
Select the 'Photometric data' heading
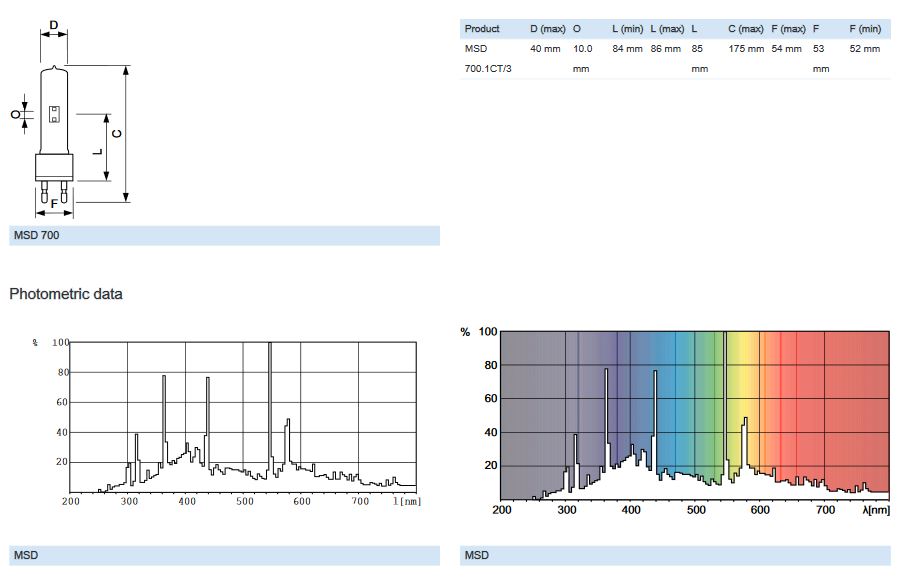pyautogui.click(x=65, y=294)
